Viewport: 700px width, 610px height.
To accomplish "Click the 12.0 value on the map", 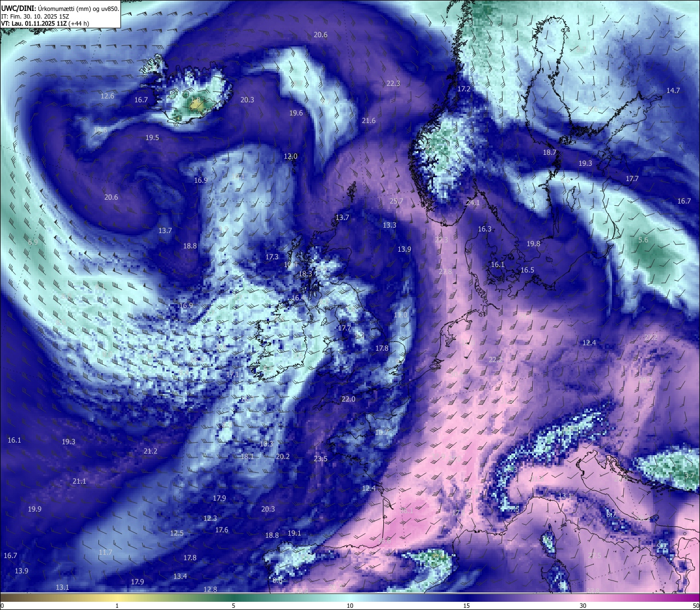I will [x=290, y=156].
